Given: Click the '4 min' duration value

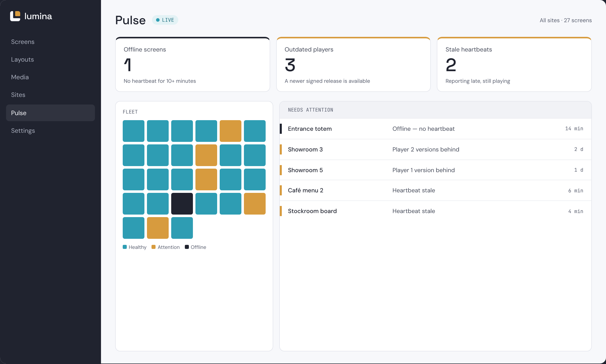Looking at the screenshot, I should [575, 211].
